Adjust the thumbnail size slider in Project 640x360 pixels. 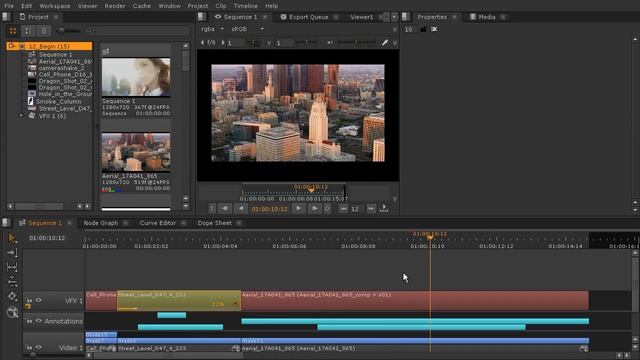(x=69, y=31)
